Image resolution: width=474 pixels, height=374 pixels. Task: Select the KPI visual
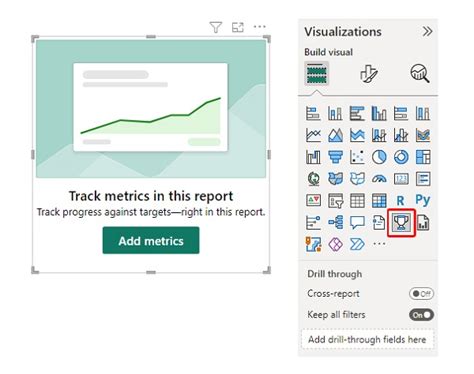tap(313, 201)
